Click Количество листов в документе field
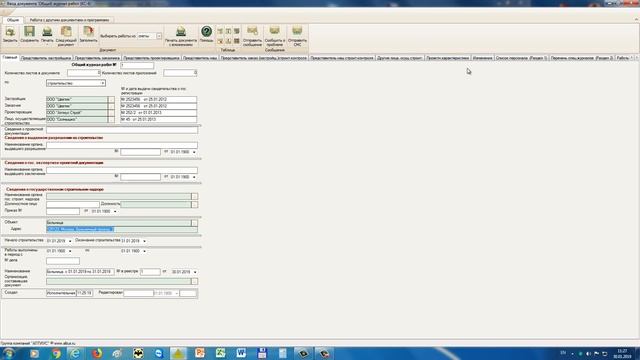The height and width of the screenshot is (360, 640). click(x=84, y=73)
